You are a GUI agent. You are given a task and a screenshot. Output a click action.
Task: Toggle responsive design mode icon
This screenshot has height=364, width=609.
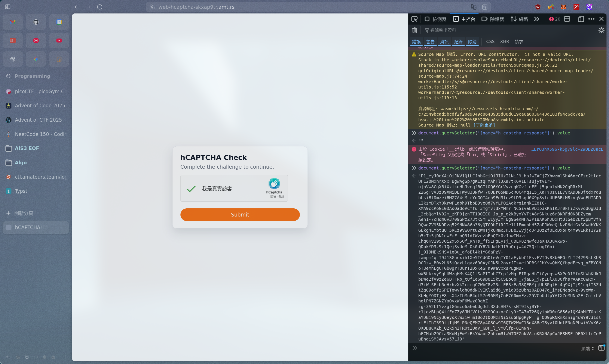[581, 19]
